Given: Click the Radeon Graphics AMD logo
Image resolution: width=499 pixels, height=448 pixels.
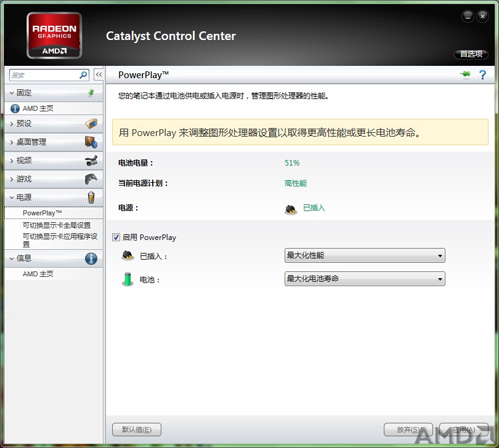Looking at the screenshot, I should [54, 35].
